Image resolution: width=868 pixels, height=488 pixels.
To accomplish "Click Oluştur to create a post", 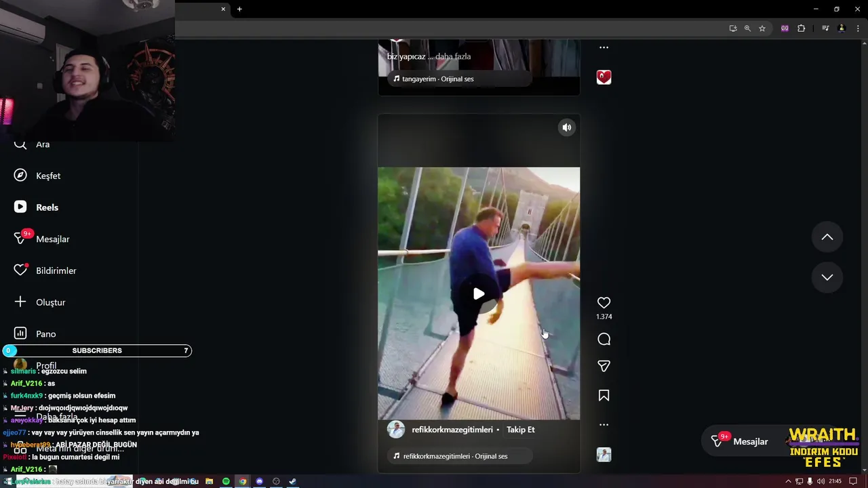I will coord(39,302).
